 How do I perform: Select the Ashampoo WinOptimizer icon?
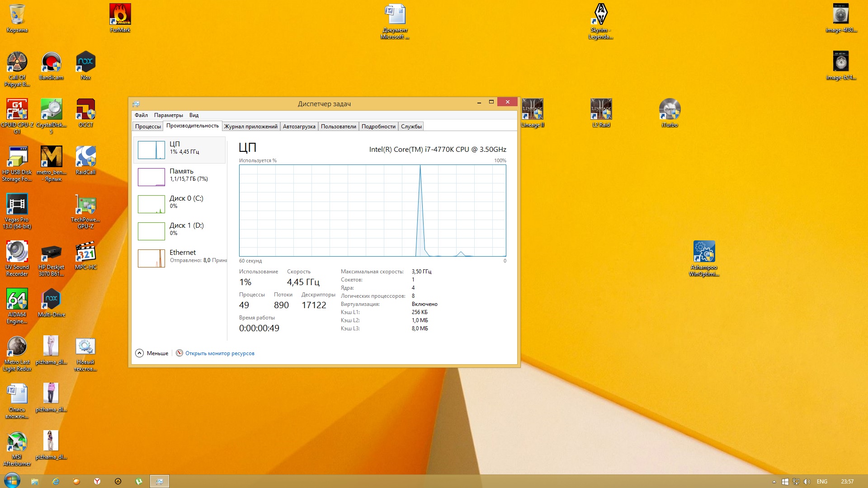(x=704, y=252)
